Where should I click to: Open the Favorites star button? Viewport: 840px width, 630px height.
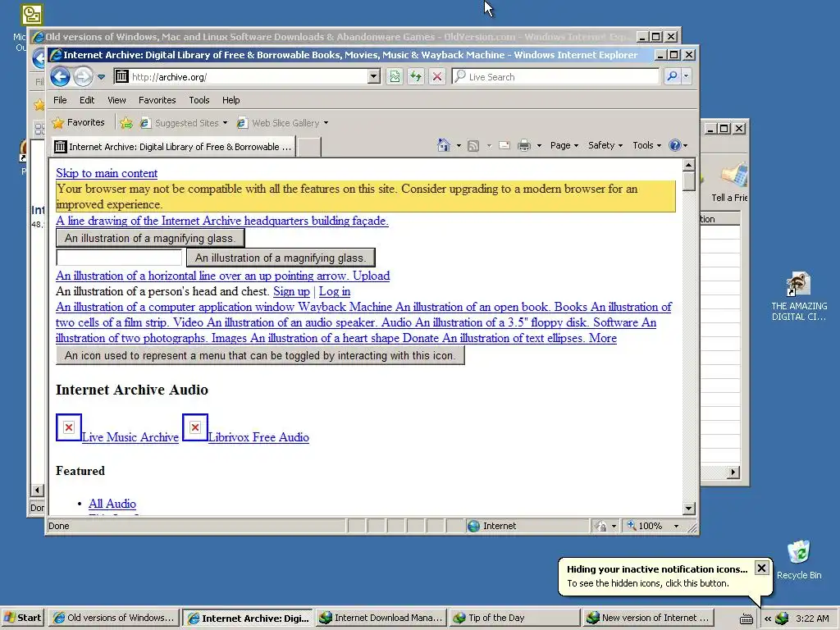click(78, 123)
